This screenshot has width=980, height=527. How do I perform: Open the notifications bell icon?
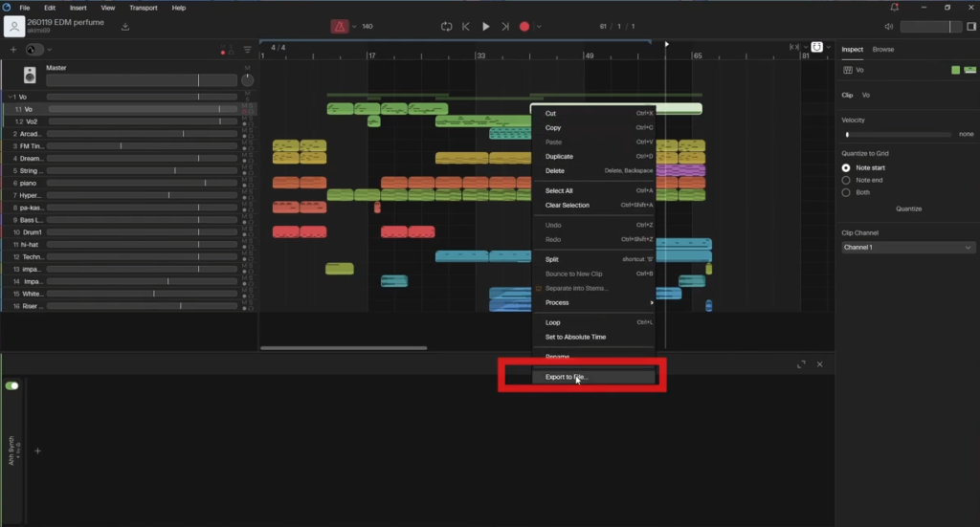894,8
